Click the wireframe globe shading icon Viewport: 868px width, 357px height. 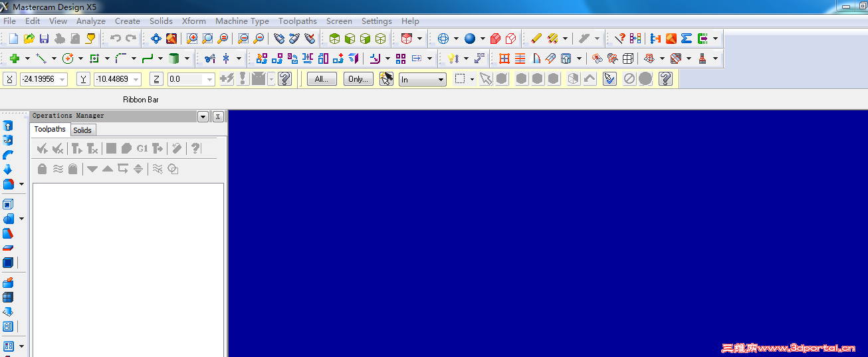443,39
